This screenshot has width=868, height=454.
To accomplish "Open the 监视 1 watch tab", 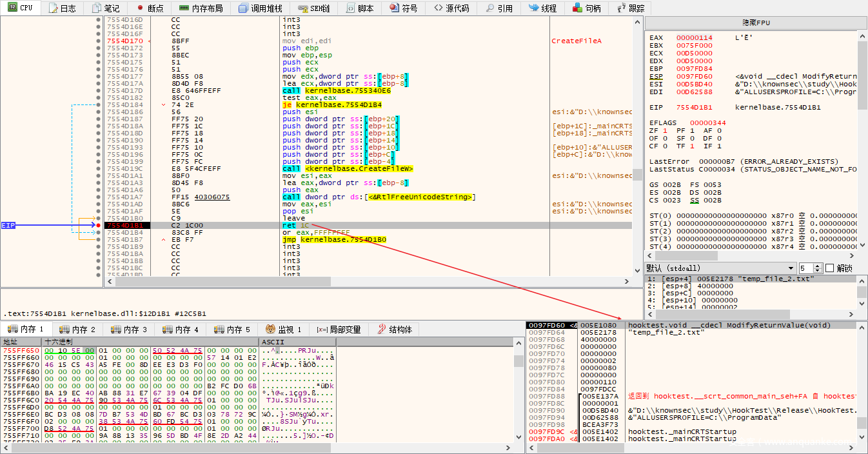I will (x=284, y=330).
